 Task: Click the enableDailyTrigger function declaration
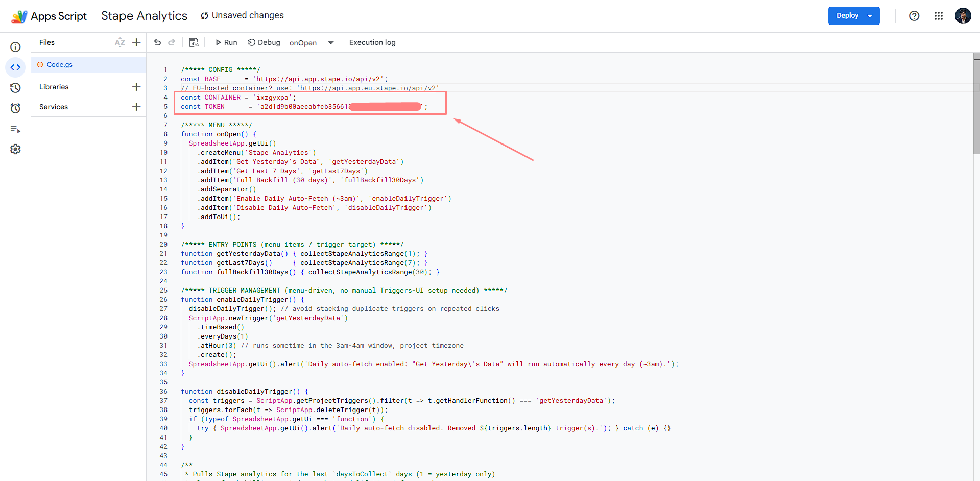(243, 300)
